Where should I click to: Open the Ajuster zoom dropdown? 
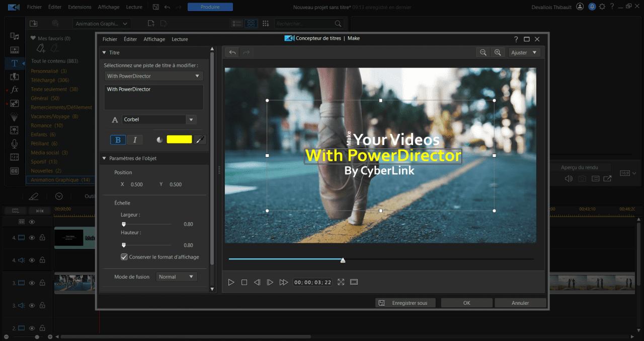[x=524, y=52]
